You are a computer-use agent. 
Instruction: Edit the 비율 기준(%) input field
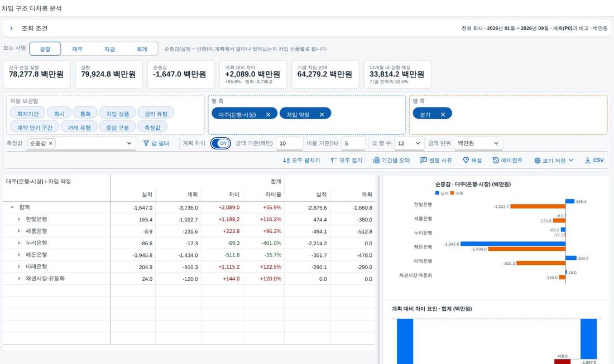[x=353, y=143]
